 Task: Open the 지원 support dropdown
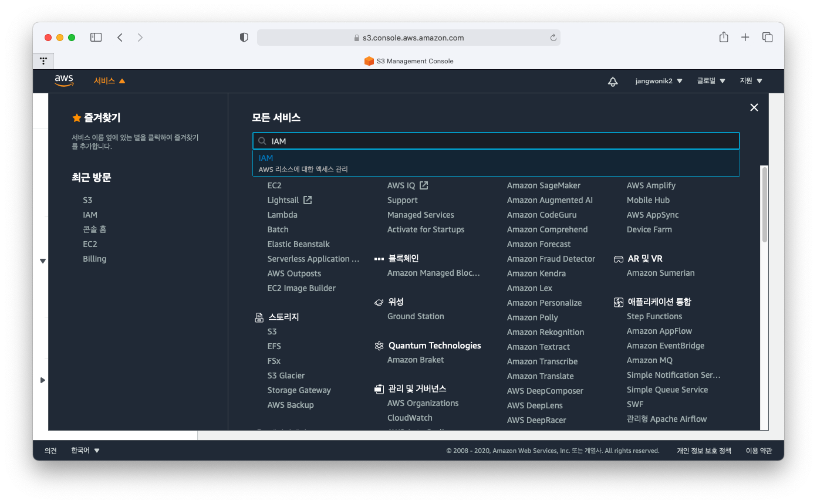coord(751,81)
